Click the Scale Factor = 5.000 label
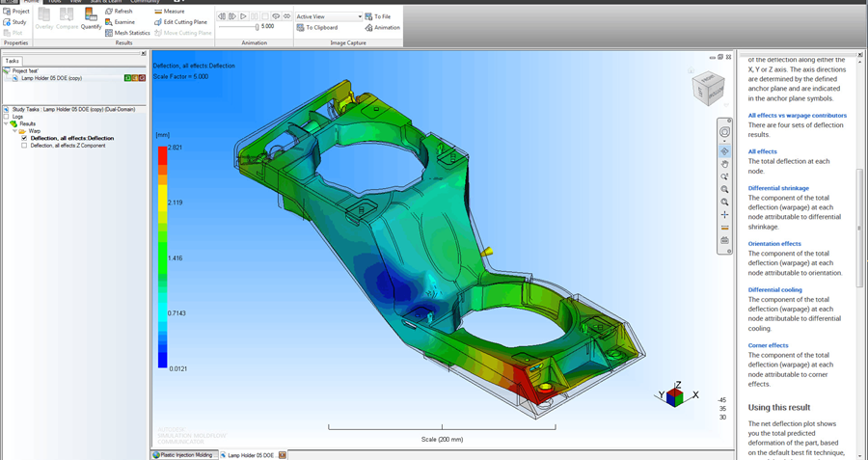This screenshot has height=460, width=868. (180, 76)
